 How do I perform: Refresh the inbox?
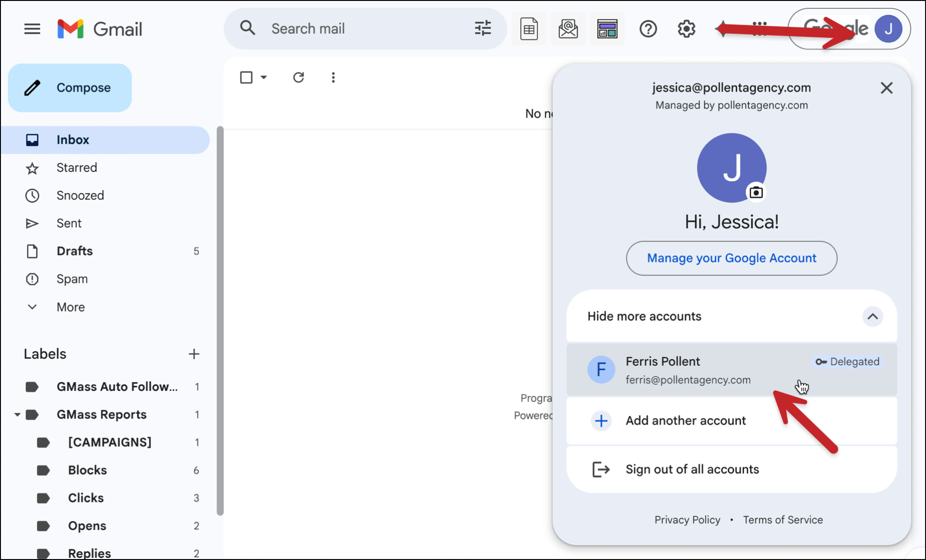coord(298,77)
